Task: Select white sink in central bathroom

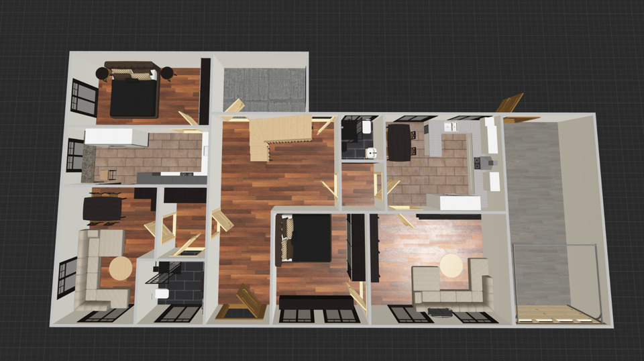Action: [x=372, y=153]
